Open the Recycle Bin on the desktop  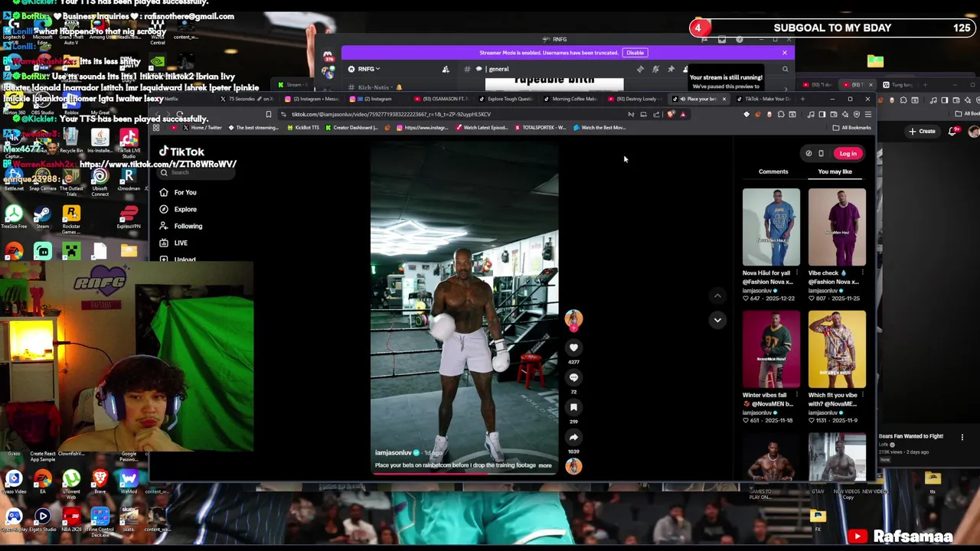coord(71,141)
